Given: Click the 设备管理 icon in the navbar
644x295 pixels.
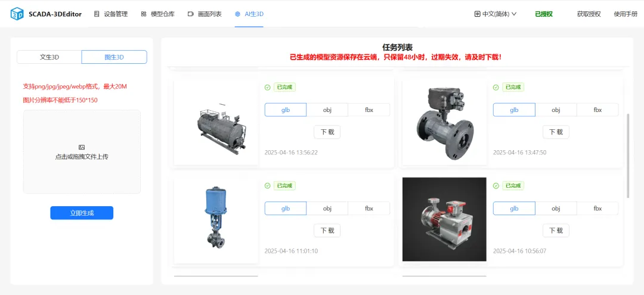Looking at the screenshot, I should coord(97,14).
